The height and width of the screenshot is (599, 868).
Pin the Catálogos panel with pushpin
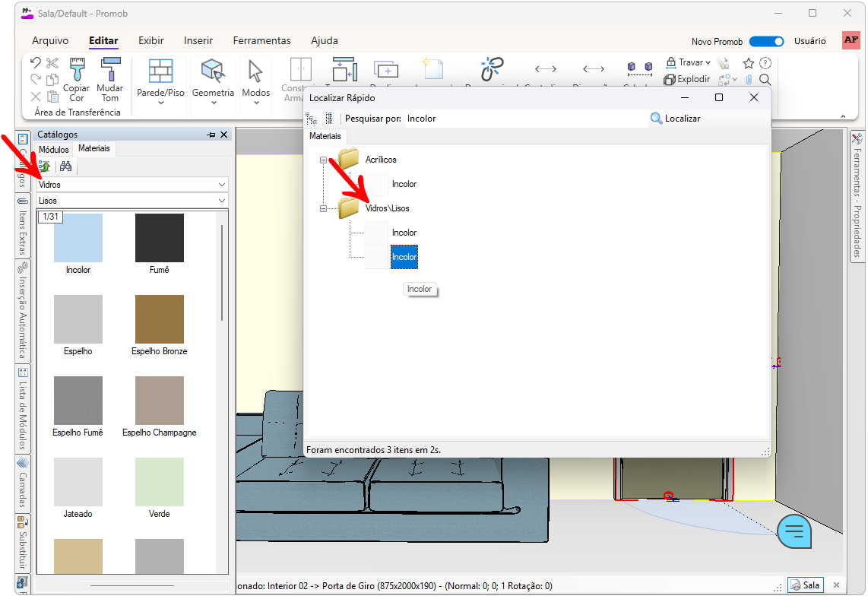211,135
